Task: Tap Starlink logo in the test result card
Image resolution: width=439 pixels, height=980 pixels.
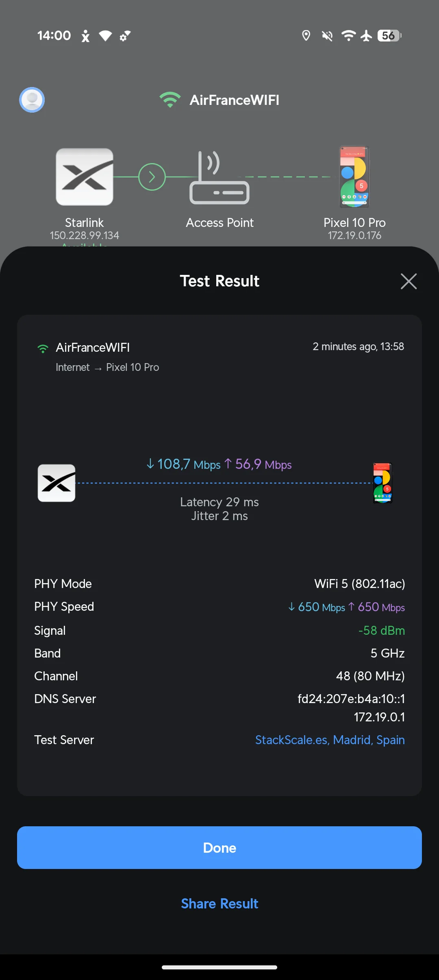Action: coord(57,483)
